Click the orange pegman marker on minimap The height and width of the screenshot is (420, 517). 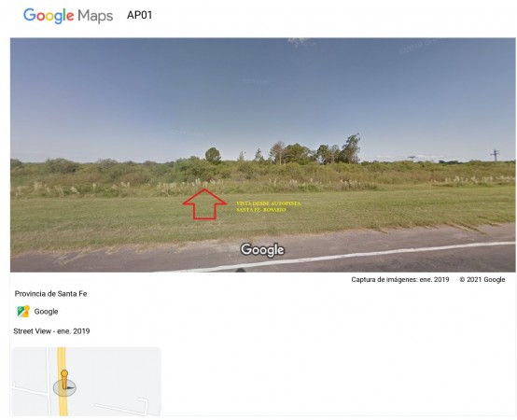tap(64, 379)
